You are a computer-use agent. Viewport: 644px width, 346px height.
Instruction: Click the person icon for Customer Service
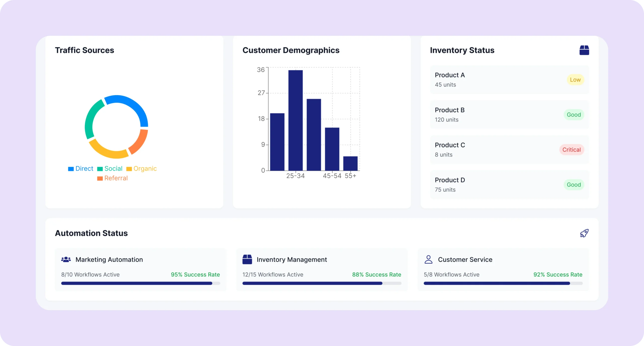point(428,259)
